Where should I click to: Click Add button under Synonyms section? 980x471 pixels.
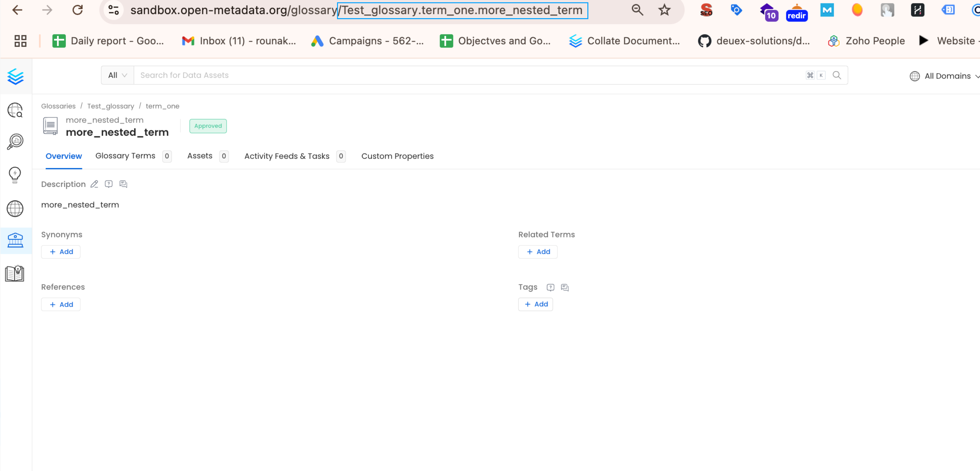62,251
